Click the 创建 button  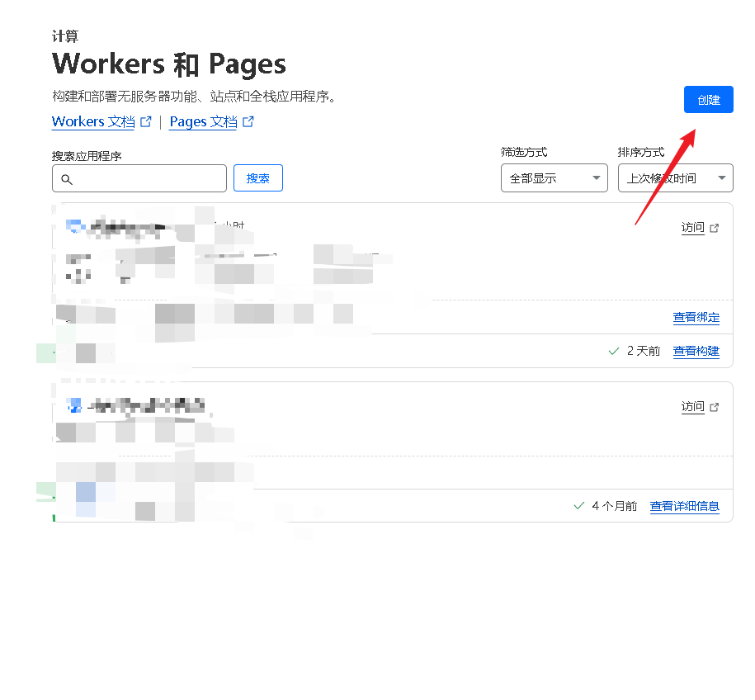(708, 100)
